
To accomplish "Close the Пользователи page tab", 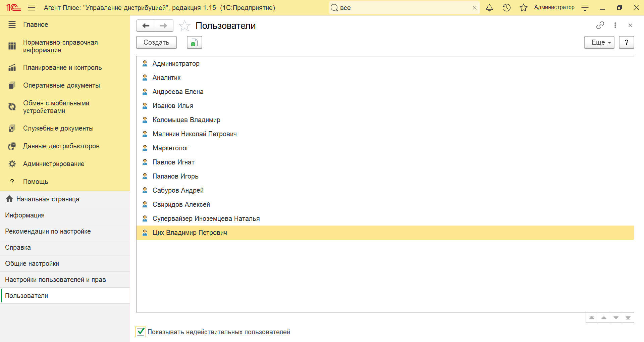I will 630,25.
